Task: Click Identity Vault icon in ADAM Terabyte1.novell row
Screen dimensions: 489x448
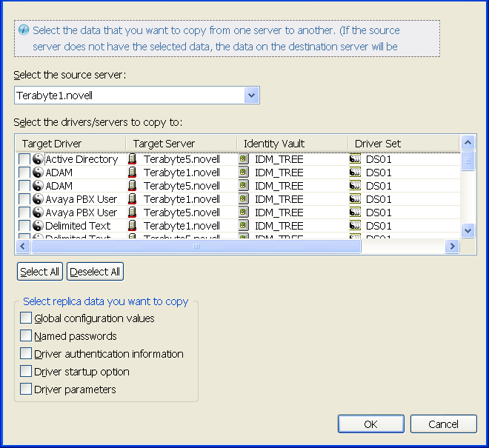Action: click(x=243, y=172)
